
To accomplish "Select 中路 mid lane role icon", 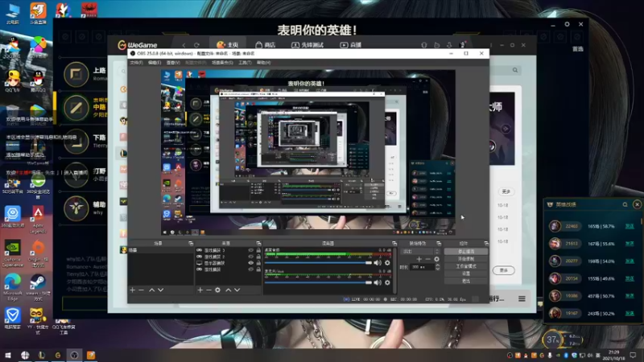I will coord(76,108).
